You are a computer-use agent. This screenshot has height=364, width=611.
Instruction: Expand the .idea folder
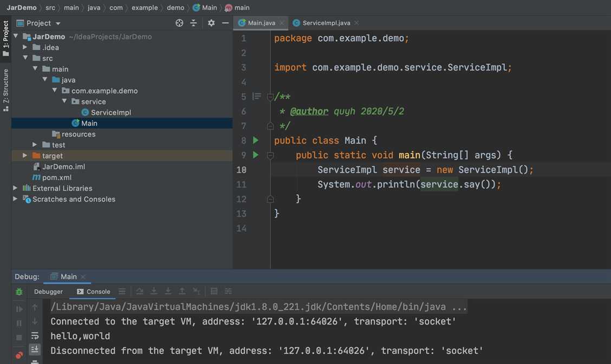point(25,47)
